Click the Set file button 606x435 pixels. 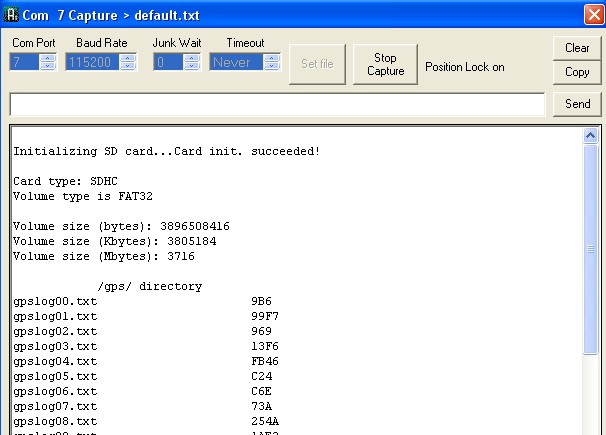tap(317, 64)
